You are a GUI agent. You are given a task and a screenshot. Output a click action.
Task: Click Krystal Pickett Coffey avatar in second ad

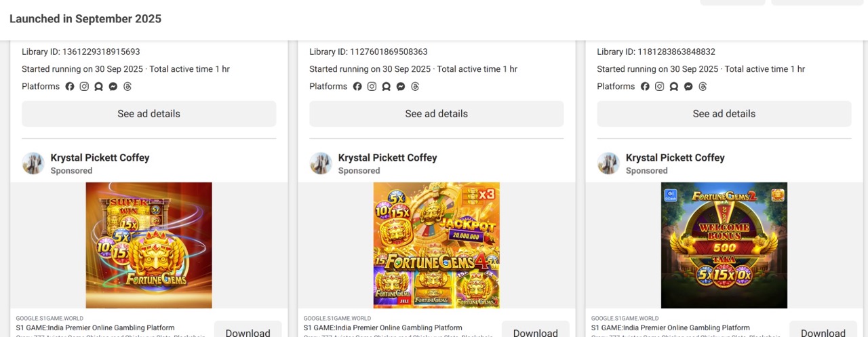pos(321,163)
